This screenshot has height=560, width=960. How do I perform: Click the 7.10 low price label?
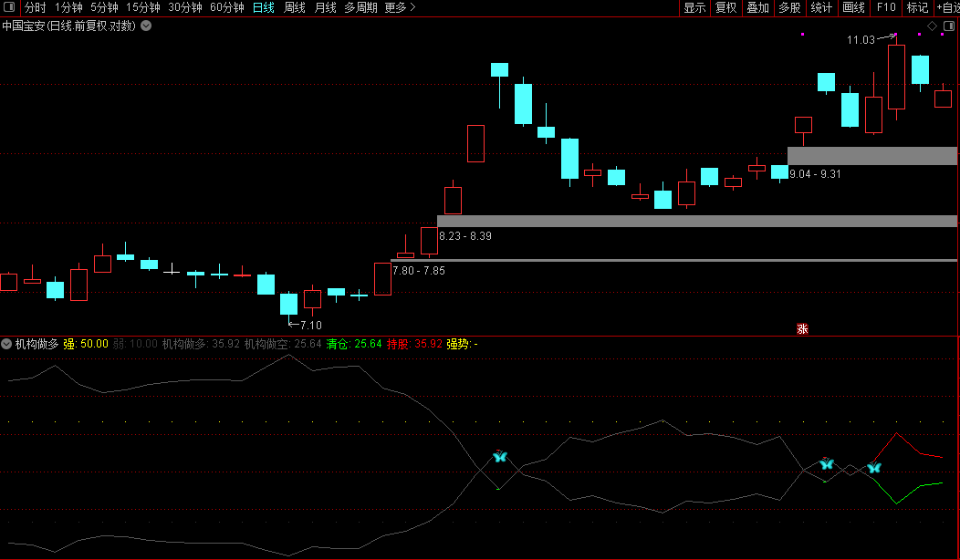click(310, 325)
